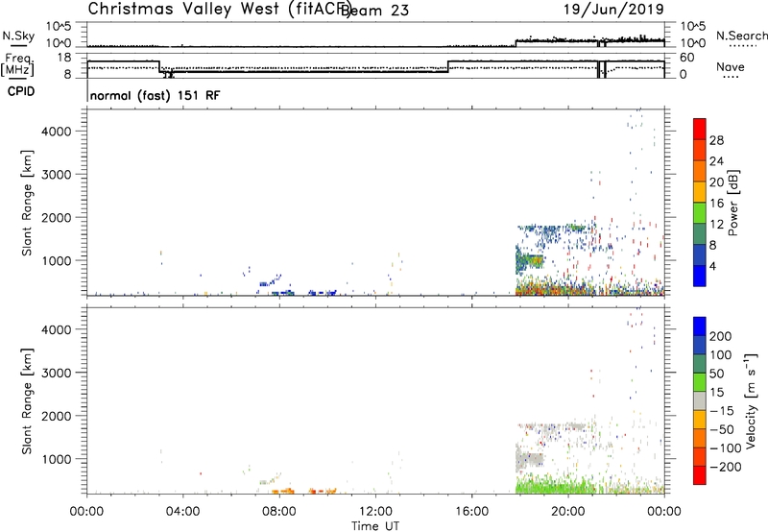
Task: Click the orange 20–24 dB Power colorbar segment
Action: click(700, 171)
